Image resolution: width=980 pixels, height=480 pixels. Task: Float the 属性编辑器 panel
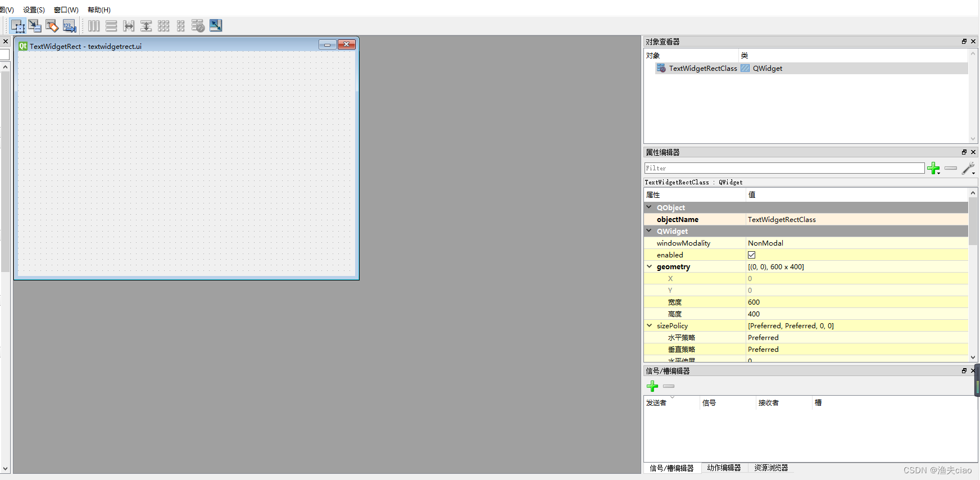pos(964,152)
